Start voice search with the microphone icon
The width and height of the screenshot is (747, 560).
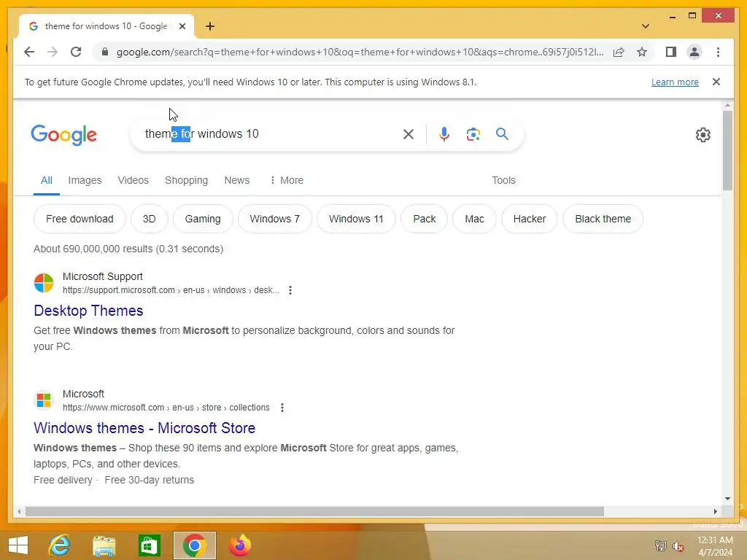[444, 134]
